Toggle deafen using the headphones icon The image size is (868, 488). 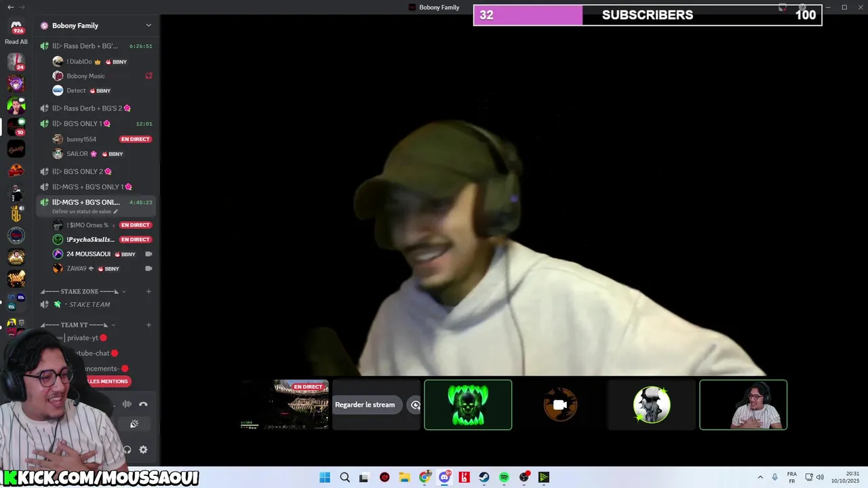coord(127,449)
